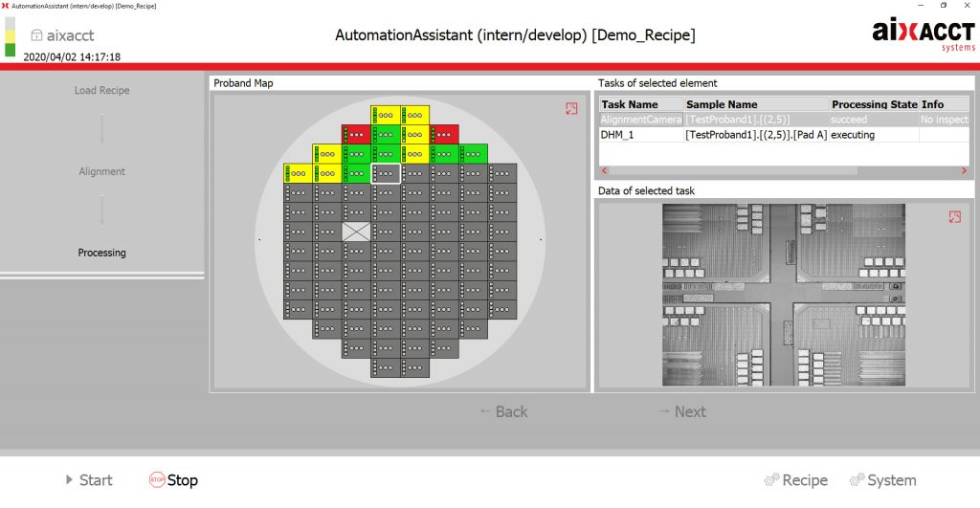Select the Processing step
This screenshot has height=508, width=980.
coord(101,253)
